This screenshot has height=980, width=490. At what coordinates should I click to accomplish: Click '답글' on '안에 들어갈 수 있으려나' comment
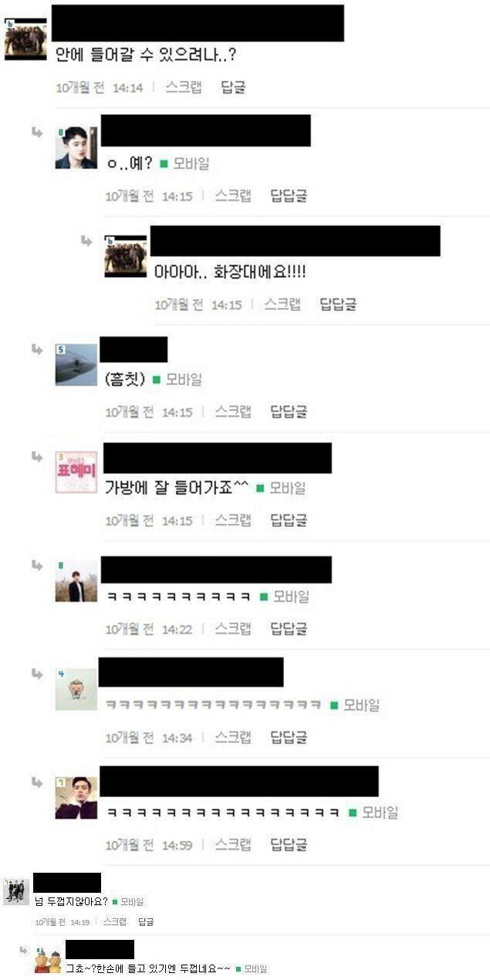[233, 87]
